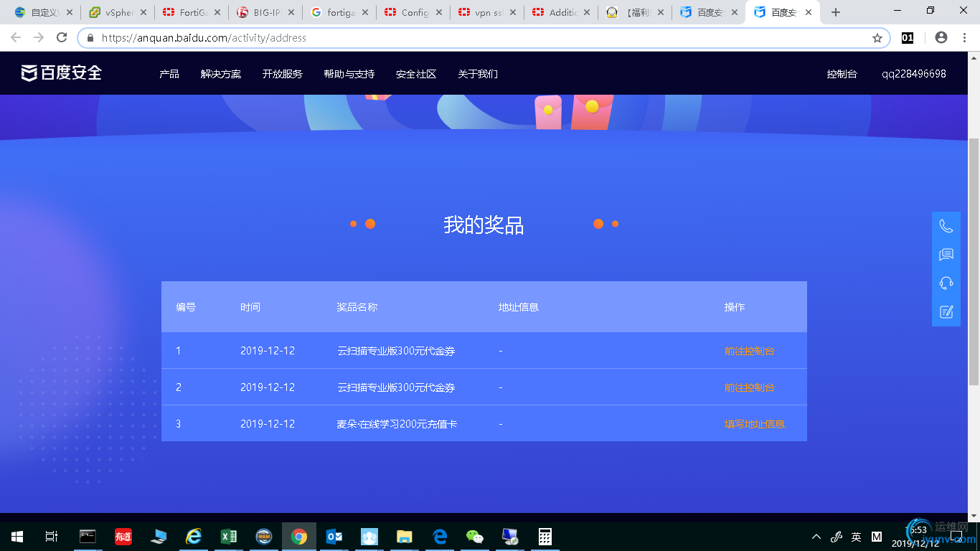The width and height of the screenshot is (980, 551).
Task: Click the 时间 column header
Action: 250,307
